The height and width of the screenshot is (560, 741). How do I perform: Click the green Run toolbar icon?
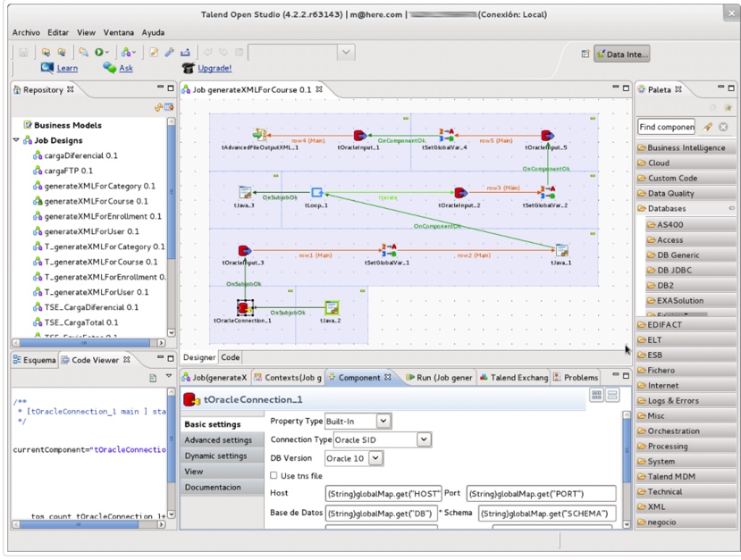click(98, 53)
